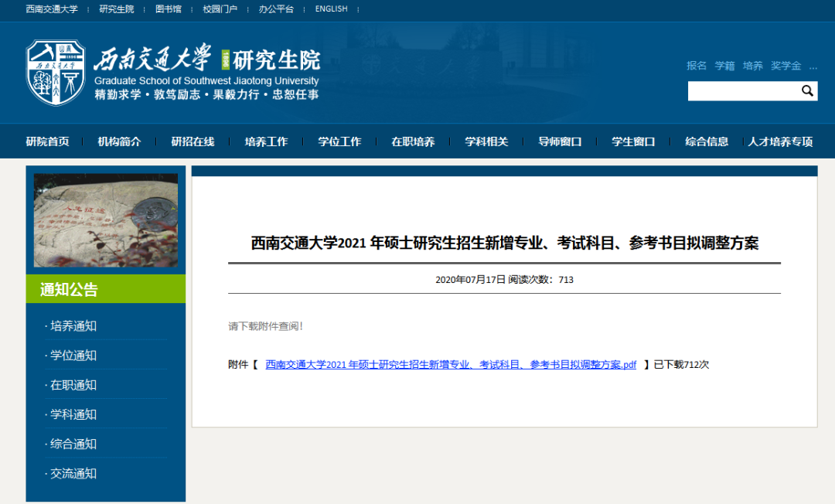Screen dimensions: 835x504
Task: Click the Graduate School English subtitle
Action: (206, 81)
